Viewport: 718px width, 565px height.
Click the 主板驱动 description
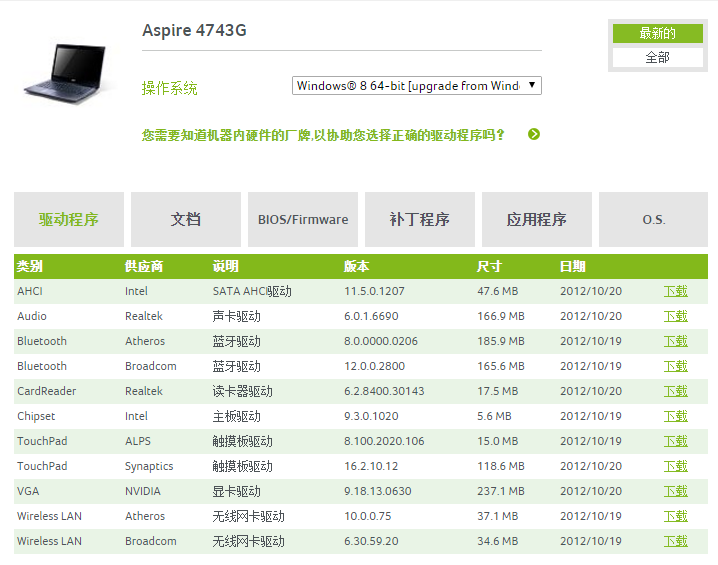(236, 416)
